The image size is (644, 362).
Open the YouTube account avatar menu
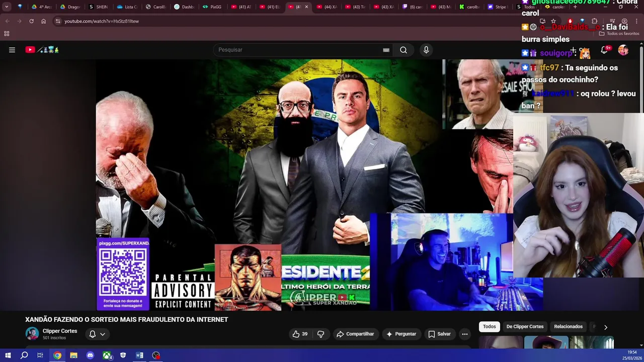coord(623,50)
